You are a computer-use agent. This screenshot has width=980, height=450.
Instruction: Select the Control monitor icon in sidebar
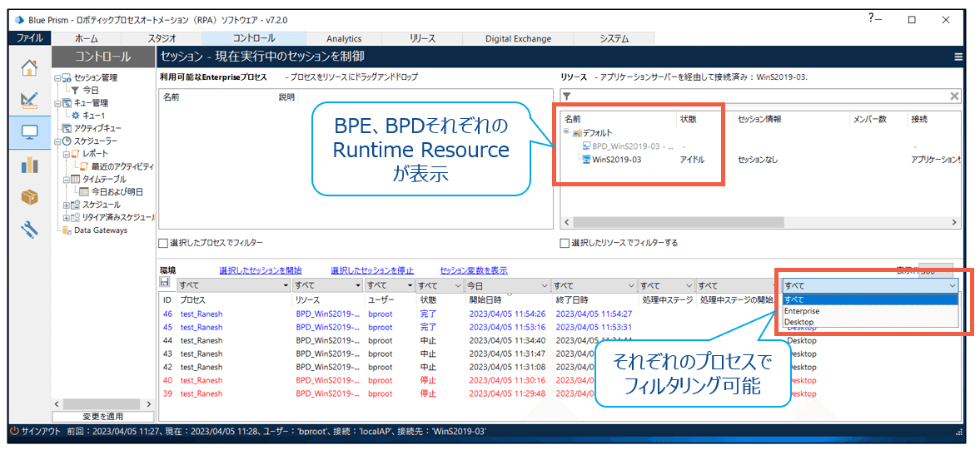pyautogui.click(x=29, y=132)
